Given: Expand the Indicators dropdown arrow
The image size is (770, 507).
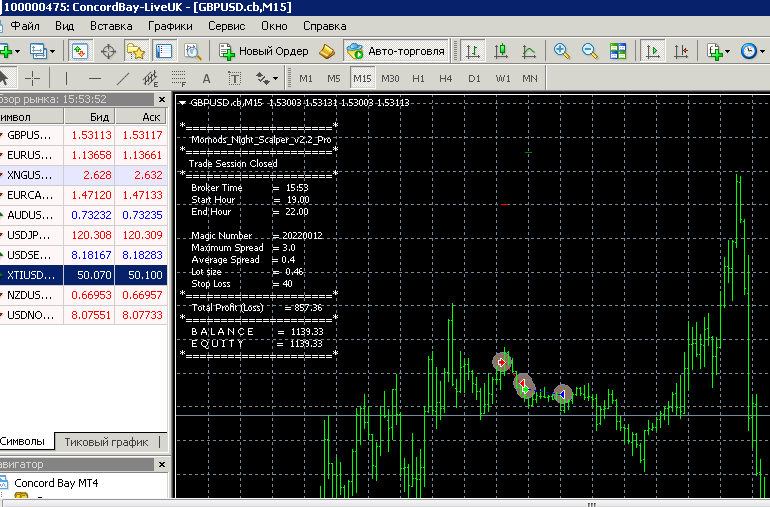Looking at the screenshot, I should [x=727, y=52].
